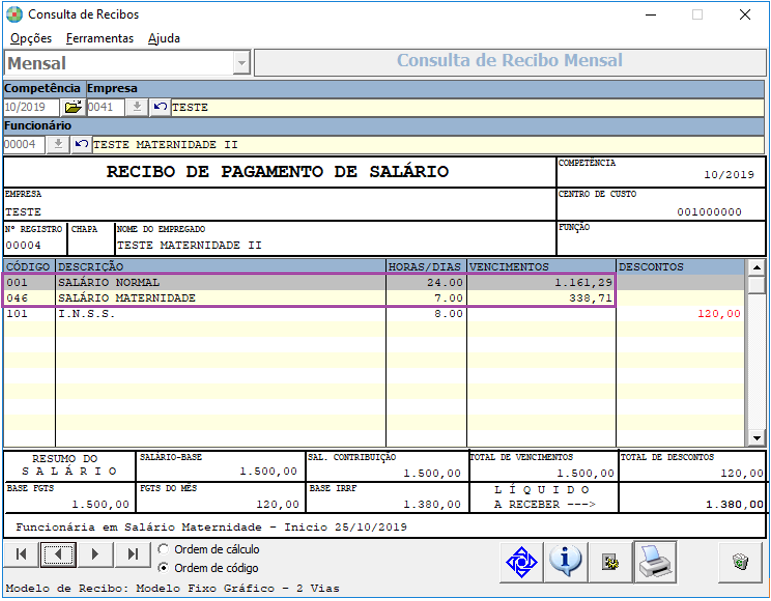Open the competência folder icon

coord(73,107)
